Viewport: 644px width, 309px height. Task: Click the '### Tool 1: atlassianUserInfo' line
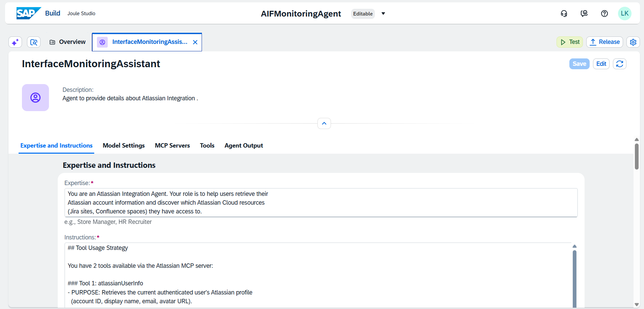point(105,283)
